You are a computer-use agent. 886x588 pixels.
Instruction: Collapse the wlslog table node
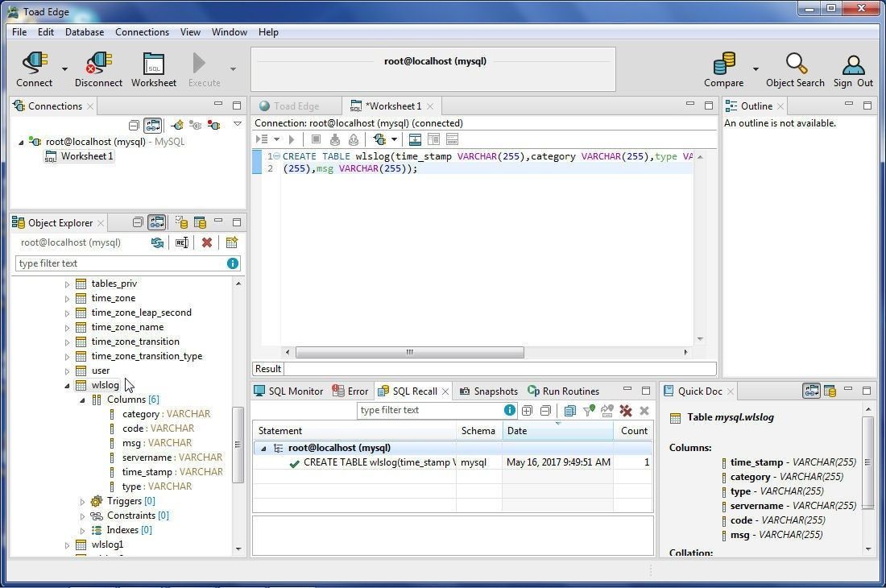[67, 386]
